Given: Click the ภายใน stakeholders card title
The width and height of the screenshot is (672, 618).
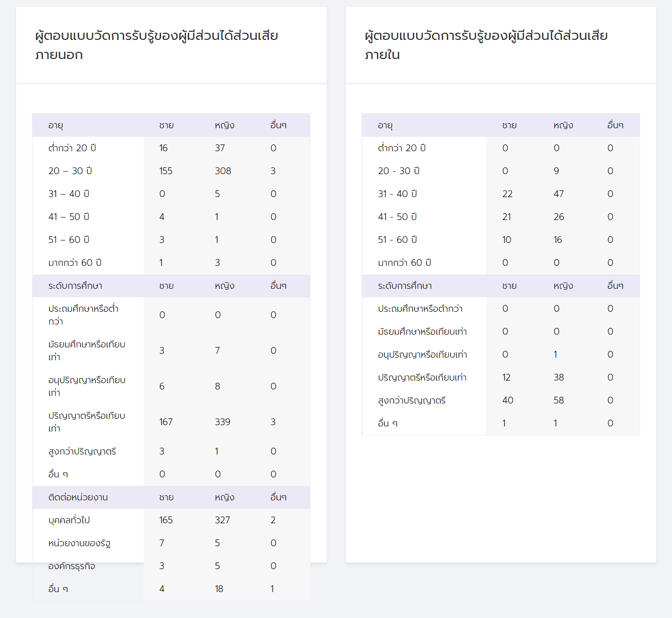Looking at the screenshot, I should pyautogui.click(x=486, y=45).
